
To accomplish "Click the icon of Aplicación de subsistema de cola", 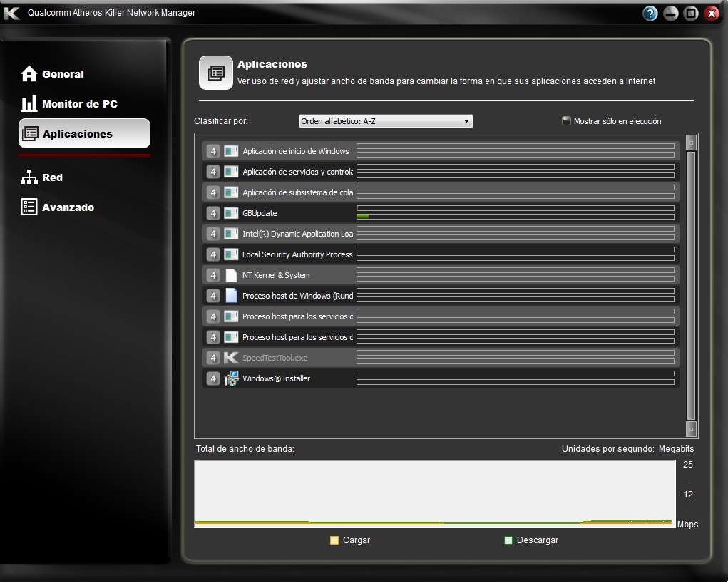I will coord(231,192).
